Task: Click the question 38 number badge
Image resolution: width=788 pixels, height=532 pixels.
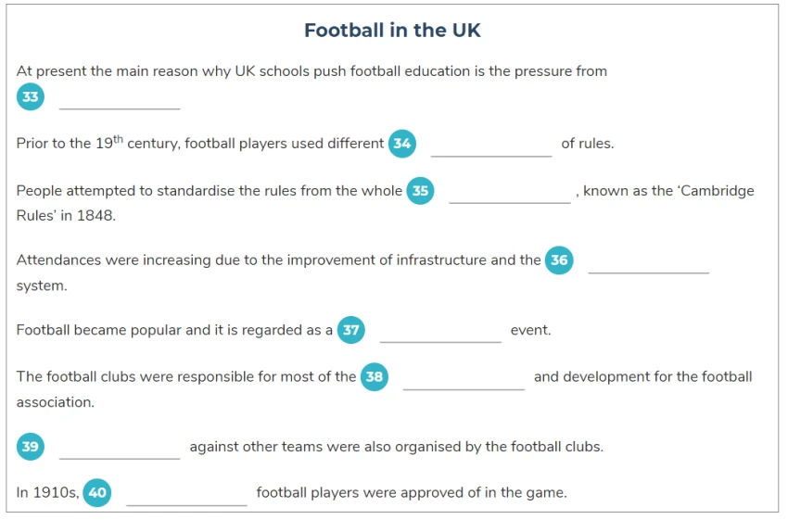Action: [x=375, y=377]
